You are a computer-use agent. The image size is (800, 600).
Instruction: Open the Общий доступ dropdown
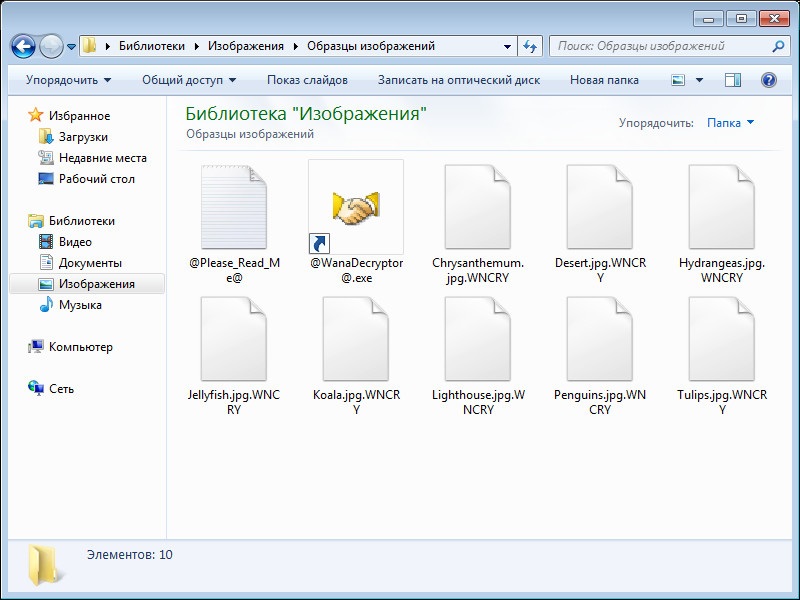pyautogui.click(x=189, y=80)
